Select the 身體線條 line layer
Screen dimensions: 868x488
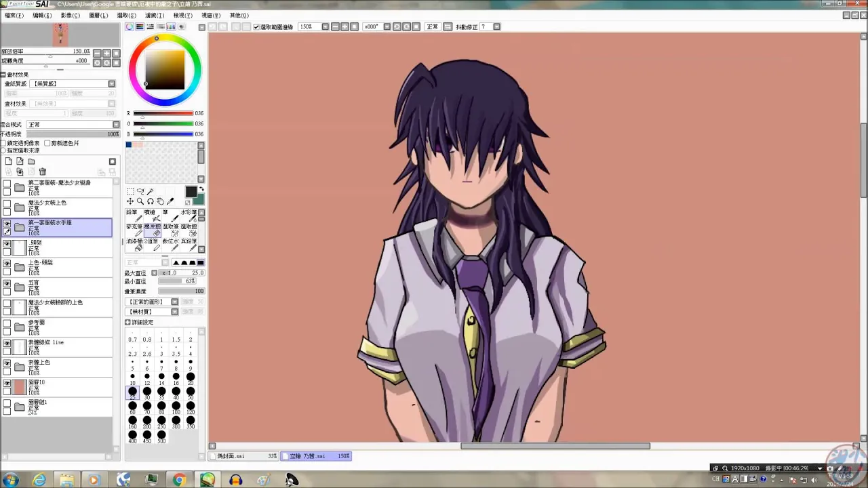58,348
